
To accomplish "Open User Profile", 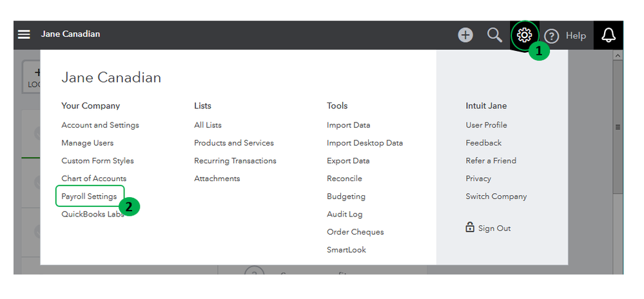I will (x=486, y=125).
